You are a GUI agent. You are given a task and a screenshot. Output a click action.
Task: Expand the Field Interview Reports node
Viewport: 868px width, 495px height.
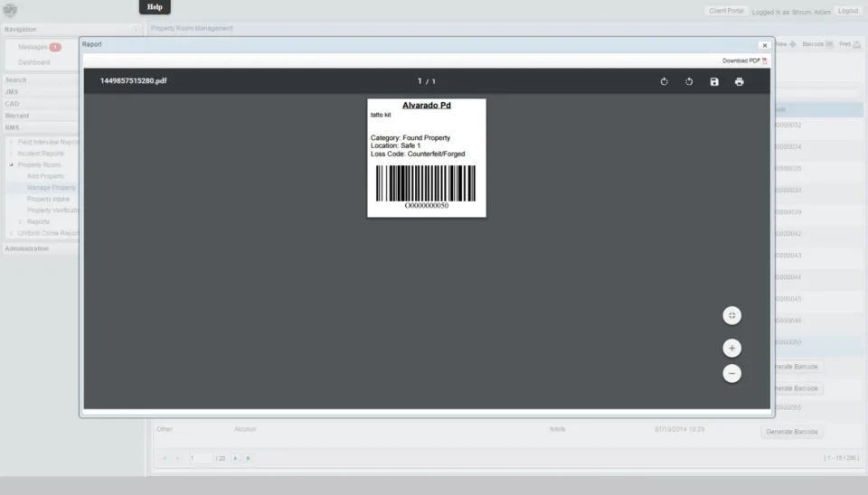click(11, 142)
